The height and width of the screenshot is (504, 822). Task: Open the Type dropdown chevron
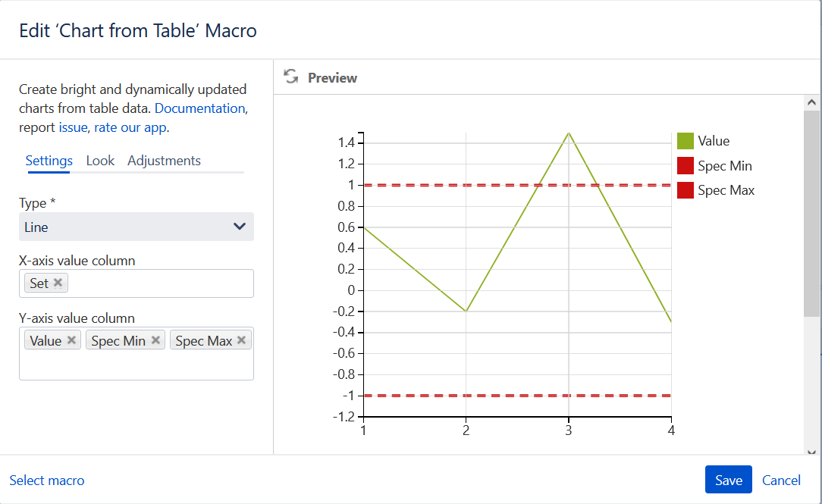click(240, 227)
